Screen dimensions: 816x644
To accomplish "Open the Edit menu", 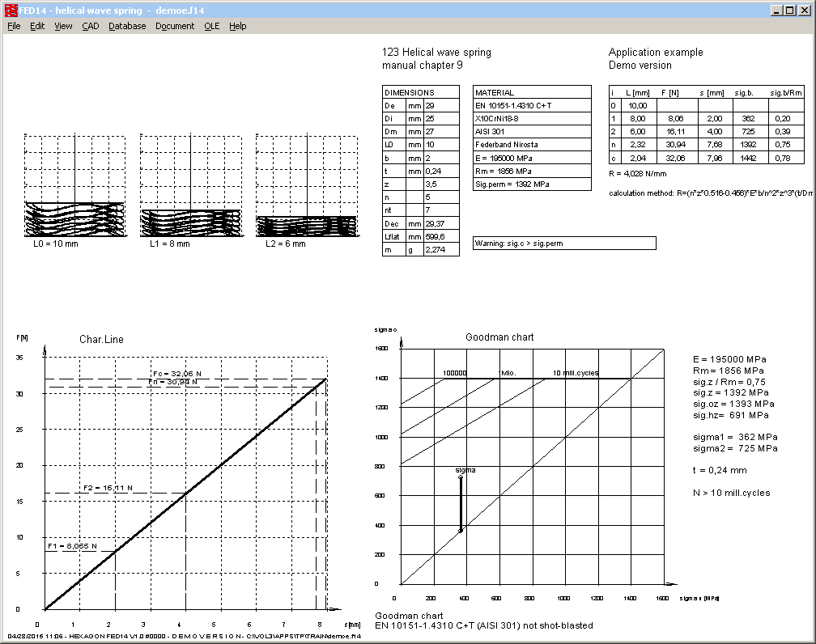I will click(x=37, y=26).
